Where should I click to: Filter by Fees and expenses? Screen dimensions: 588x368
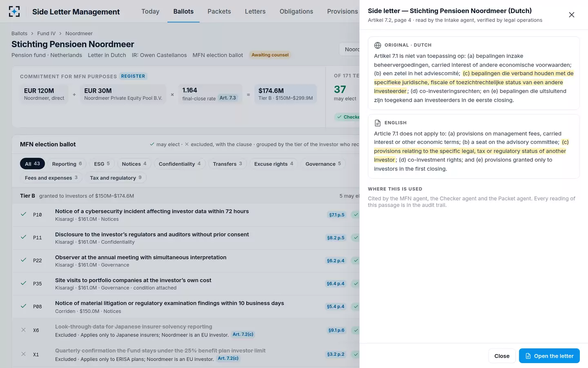click(x=51, y=178)
